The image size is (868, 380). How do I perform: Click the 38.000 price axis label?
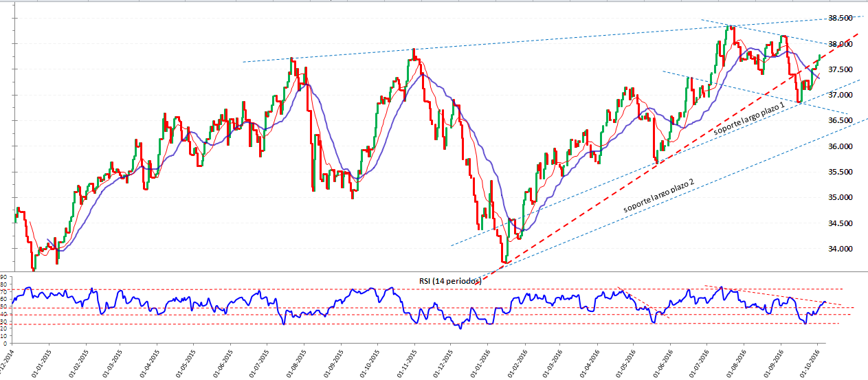[x=841, y=44]
